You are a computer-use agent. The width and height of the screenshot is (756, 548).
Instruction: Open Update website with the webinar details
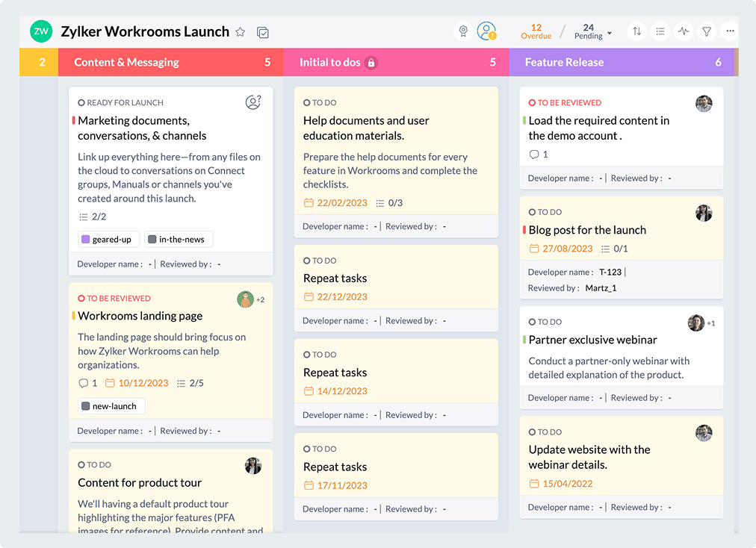[589, 457]
